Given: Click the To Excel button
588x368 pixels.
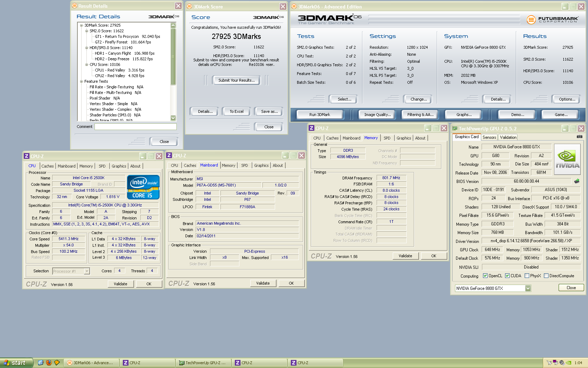Looking at the screenshot, I should (x=237, y=111).
